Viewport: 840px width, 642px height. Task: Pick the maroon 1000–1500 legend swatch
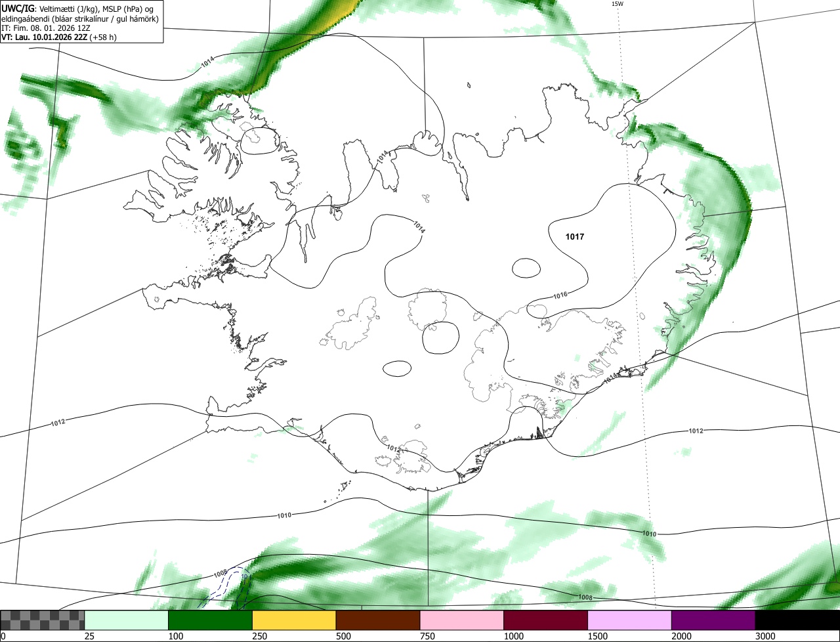[546, 620]
